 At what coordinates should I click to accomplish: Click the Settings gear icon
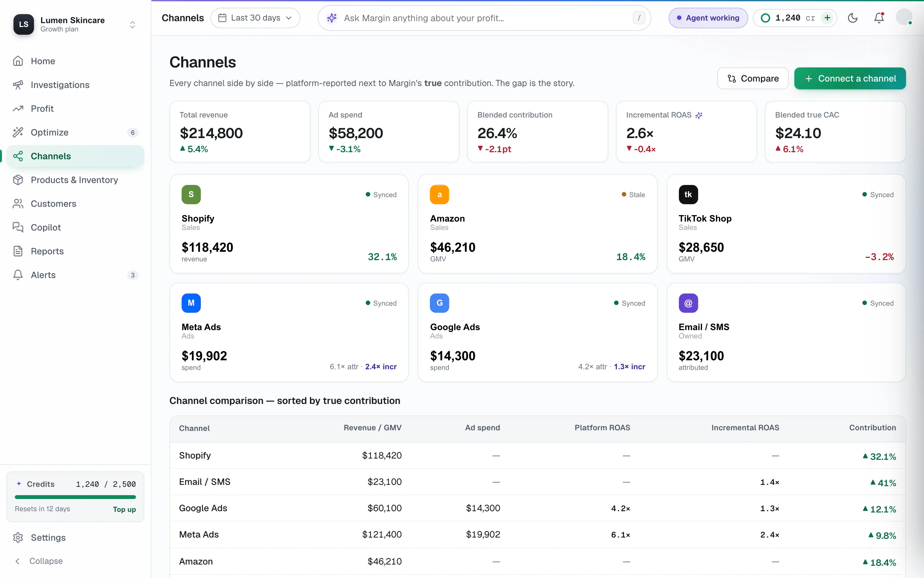pos(18,538)
